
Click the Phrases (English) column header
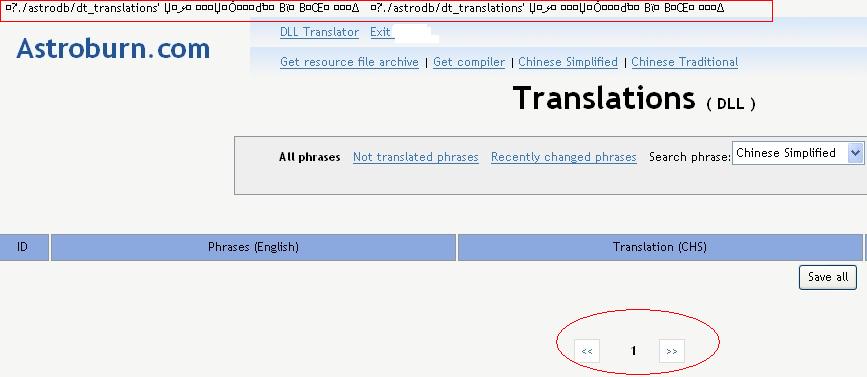(x=253, y=247)
